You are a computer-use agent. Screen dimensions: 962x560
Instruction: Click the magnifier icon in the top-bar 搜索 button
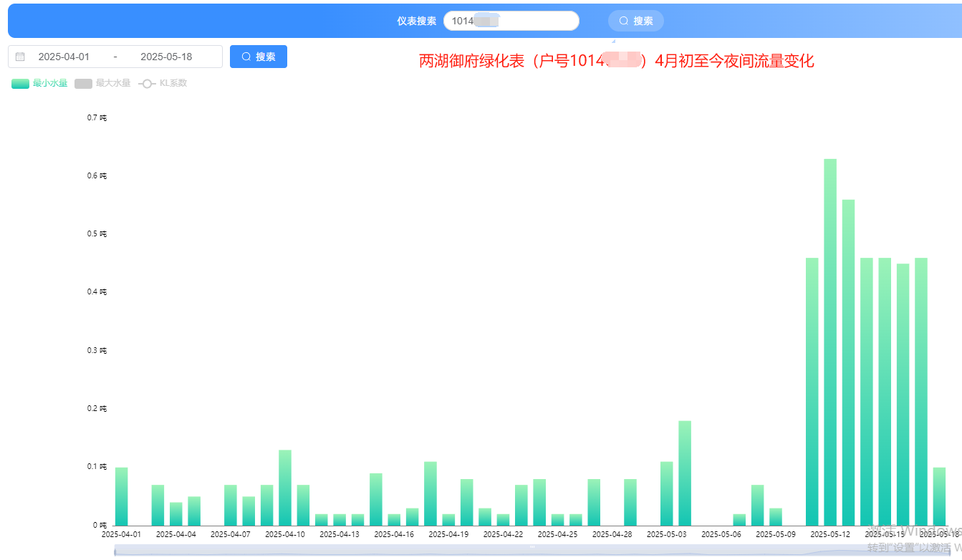coord(624,21)
